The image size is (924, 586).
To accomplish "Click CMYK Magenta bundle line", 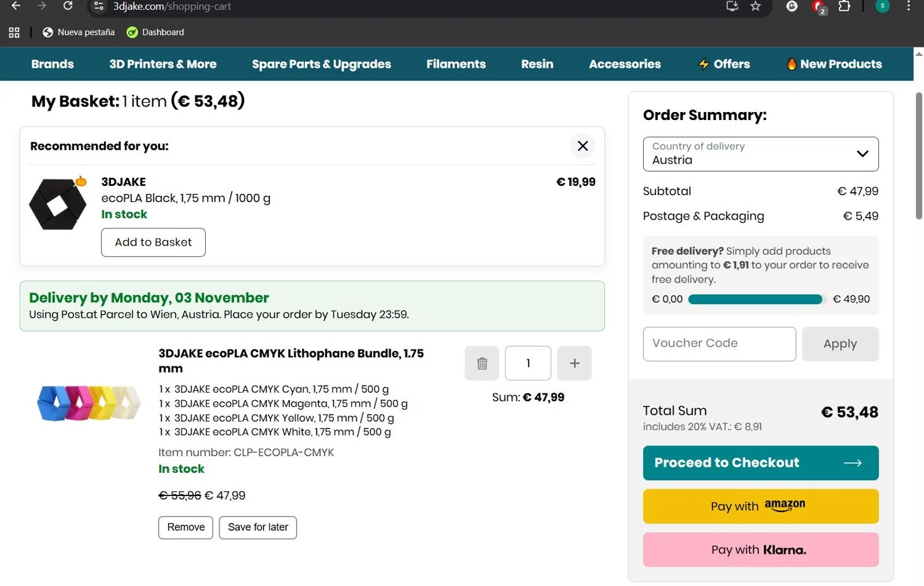I will (283, 404).
